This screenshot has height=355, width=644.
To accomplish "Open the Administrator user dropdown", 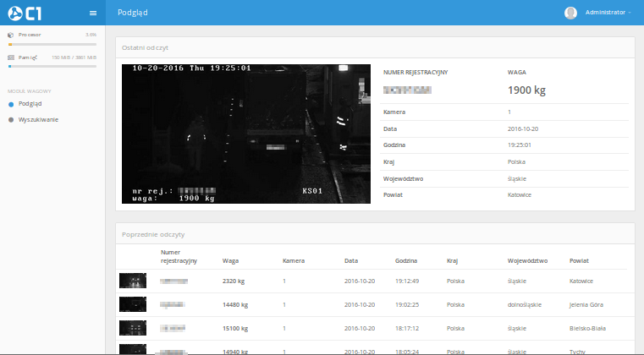I will (608, 13).
